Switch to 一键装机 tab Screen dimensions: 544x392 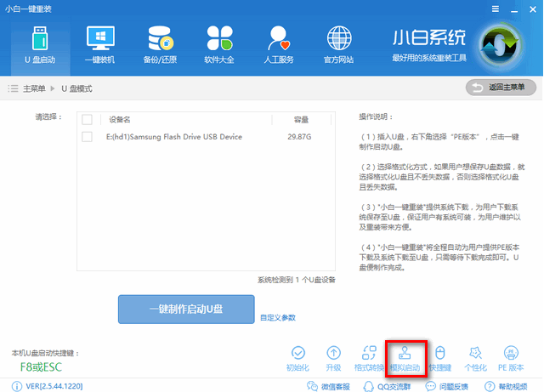[x=100, y=45]
